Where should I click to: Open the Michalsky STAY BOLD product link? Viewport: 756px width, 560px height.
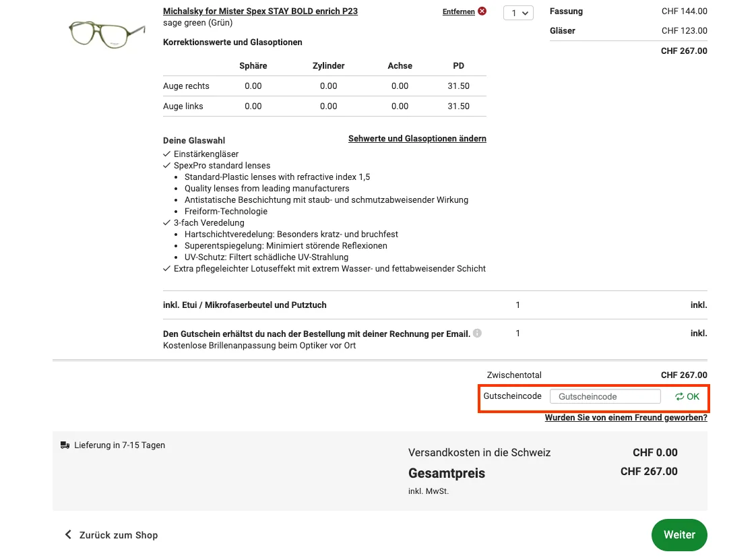pyautogui.click(x=260, y=11)
